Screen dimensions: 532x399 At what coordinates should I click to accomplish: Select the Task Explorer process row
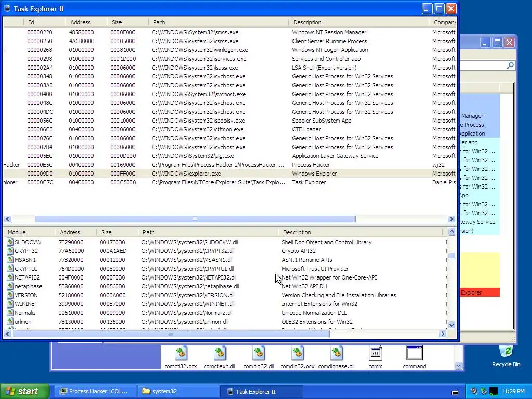point(230,182)
